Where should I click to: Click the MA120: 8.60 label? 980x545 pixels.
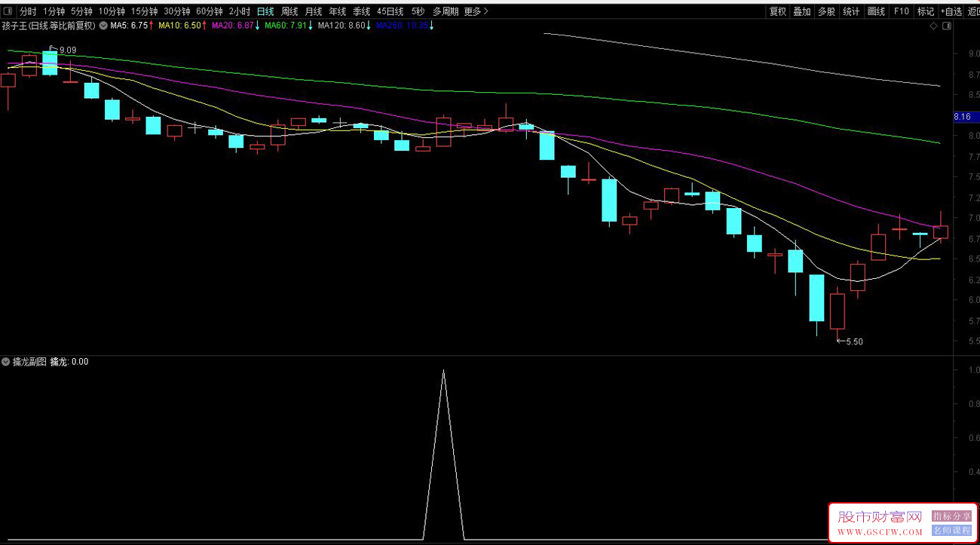click(x=345, y=26)
